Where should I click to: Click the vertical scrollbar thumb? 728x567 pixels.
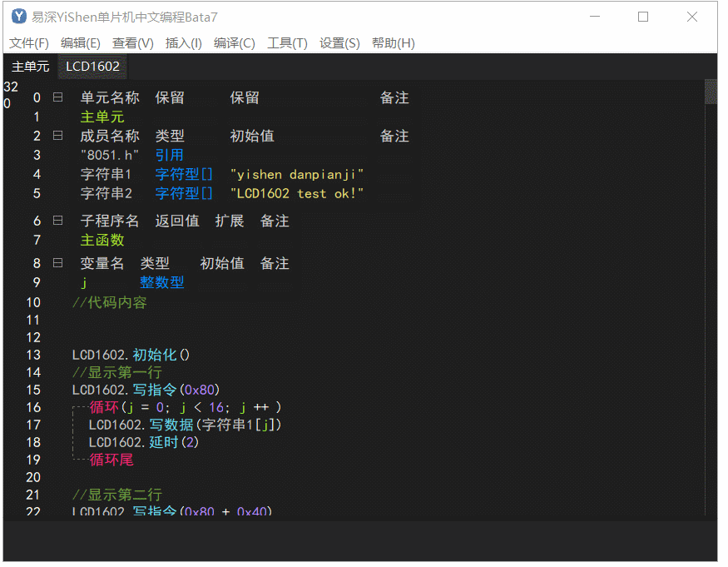pyautogui.click(x=711, y=92)
